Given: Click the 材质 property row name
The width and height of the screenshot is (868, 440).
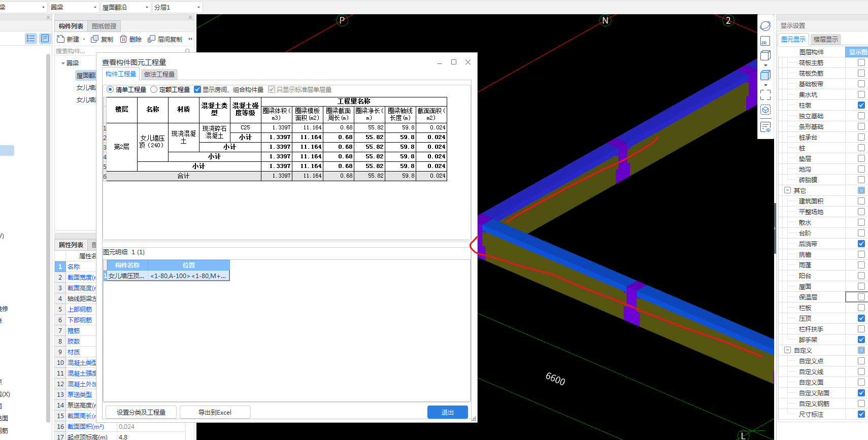Looking at the screenshot, I should point(74,352).
